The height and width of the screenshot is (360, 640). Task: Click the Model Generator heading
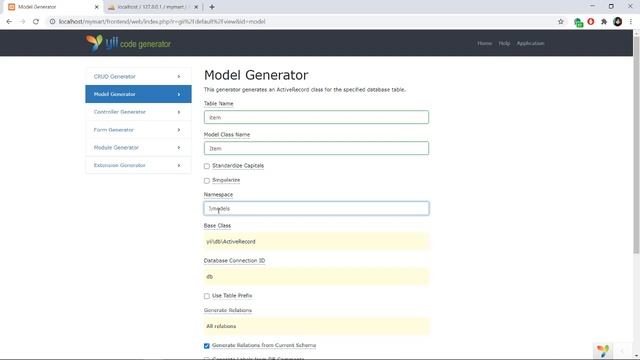pos(256,75)
